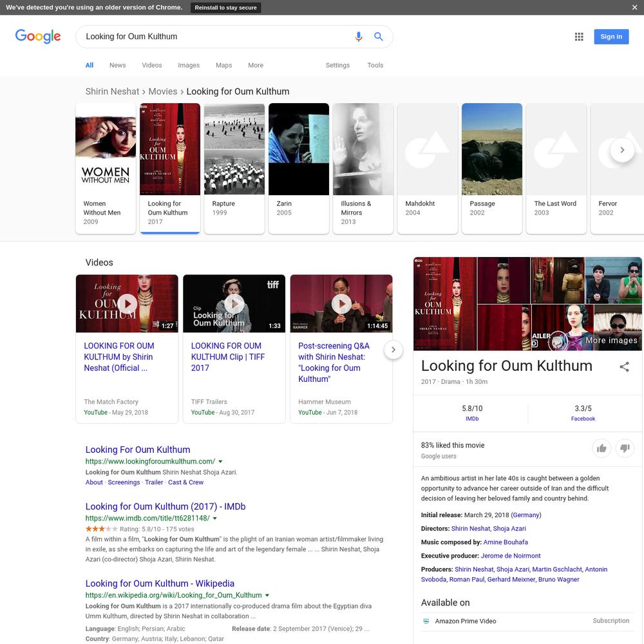Close the Chrome version warning banner
The image size is (644, 644).
pyautogui.click(x=634, y=7)
